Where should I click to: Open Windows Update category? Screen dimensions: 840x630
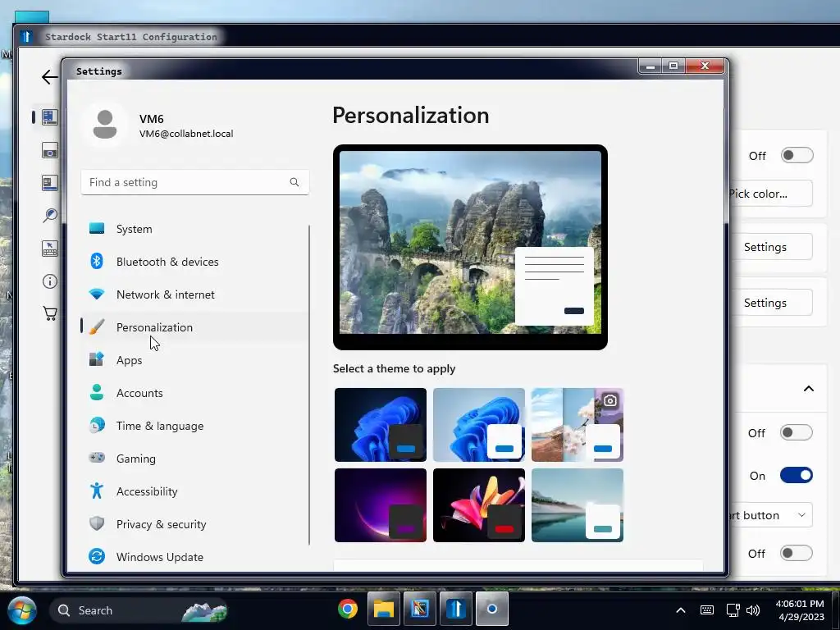point(194,557)
